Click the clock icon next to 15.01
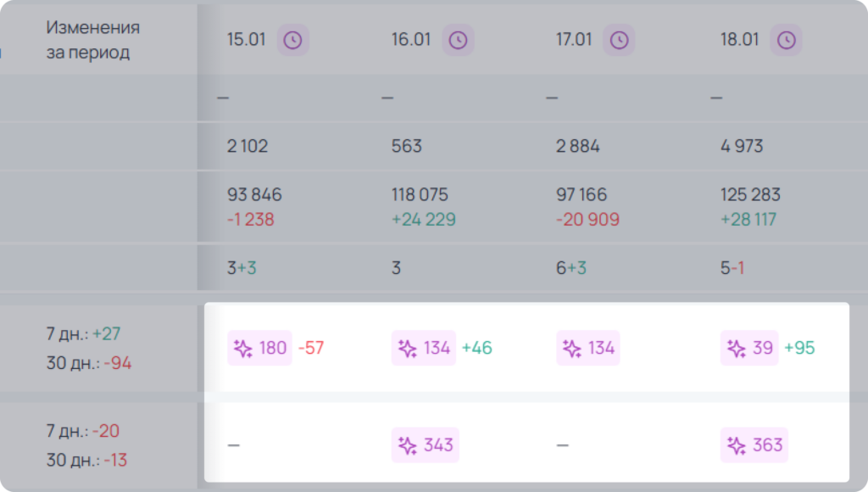The height and width of the screenshot is (492, 868). point(292,40)
